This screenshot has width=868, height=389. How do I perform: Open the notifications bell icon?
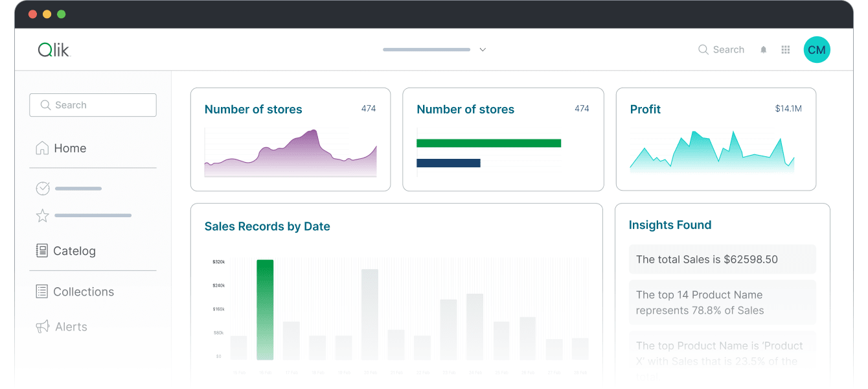tap(763, 49)
